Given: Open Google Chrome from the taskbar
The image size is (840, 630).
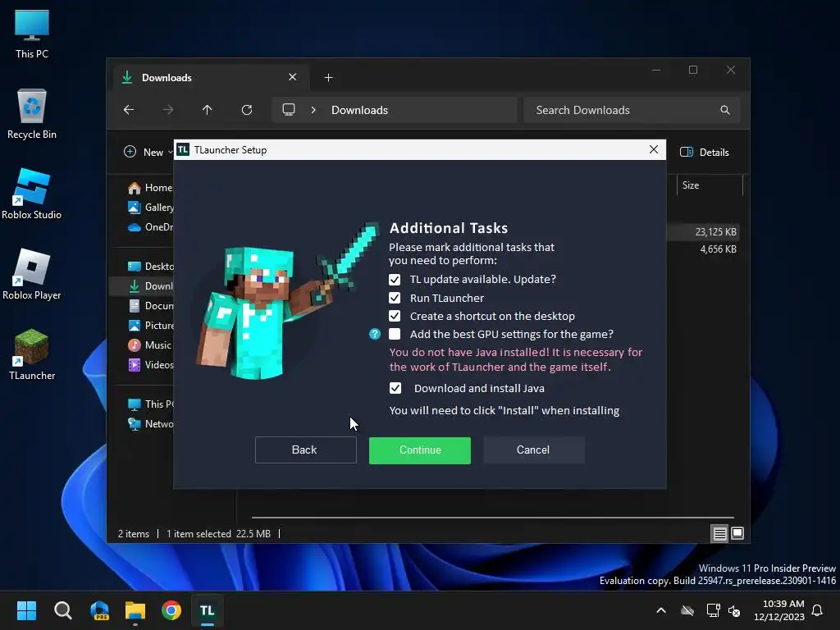Looking at the screenshot, I should click(x=171, y=610).
